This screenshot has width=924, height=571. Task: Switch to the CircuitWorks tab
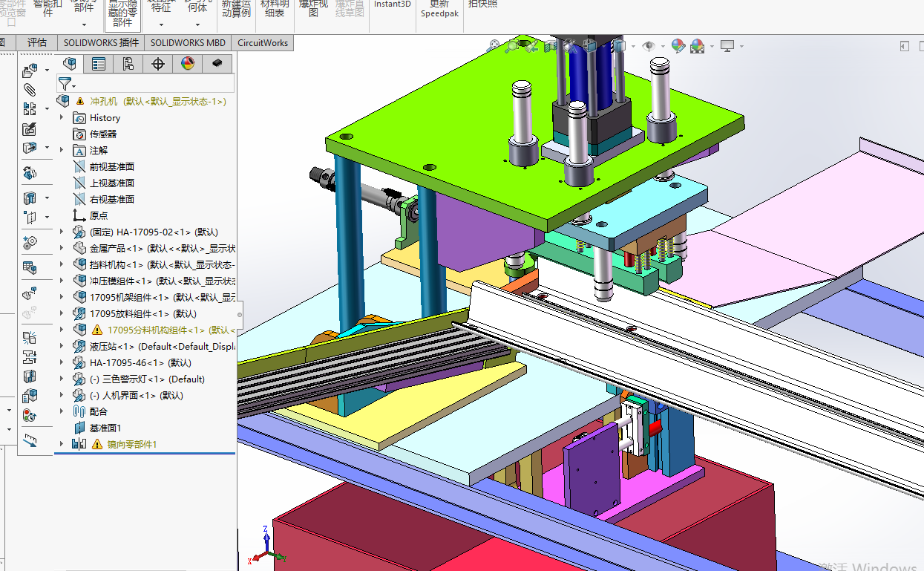(x=263, y=43)
